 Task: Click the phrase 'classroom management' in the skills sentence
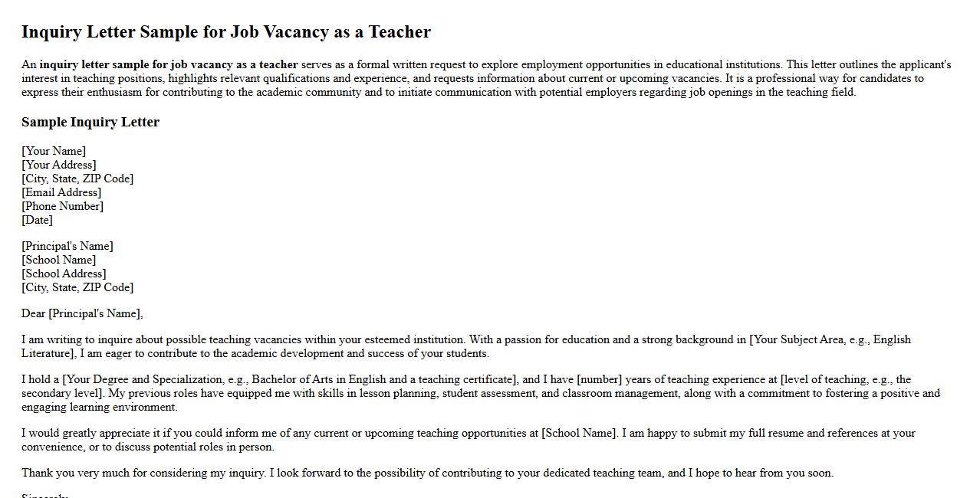click(x=620, y=393)
